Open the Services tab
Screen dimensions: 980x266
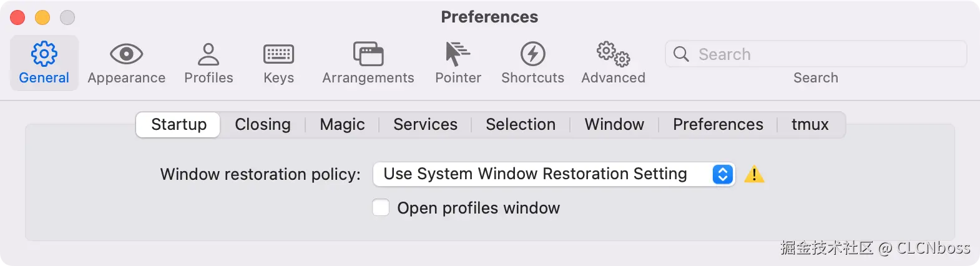coord(425,125)
